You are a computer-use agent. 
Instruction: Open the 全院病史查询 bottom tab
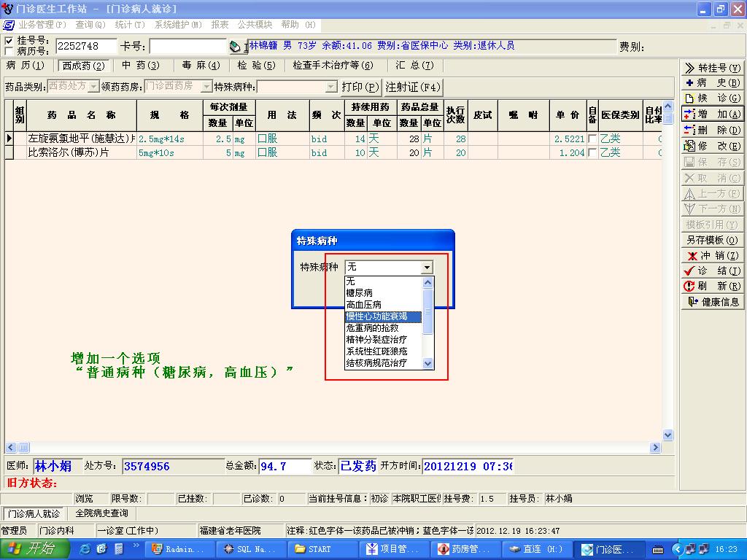click(x=102, y=513)
